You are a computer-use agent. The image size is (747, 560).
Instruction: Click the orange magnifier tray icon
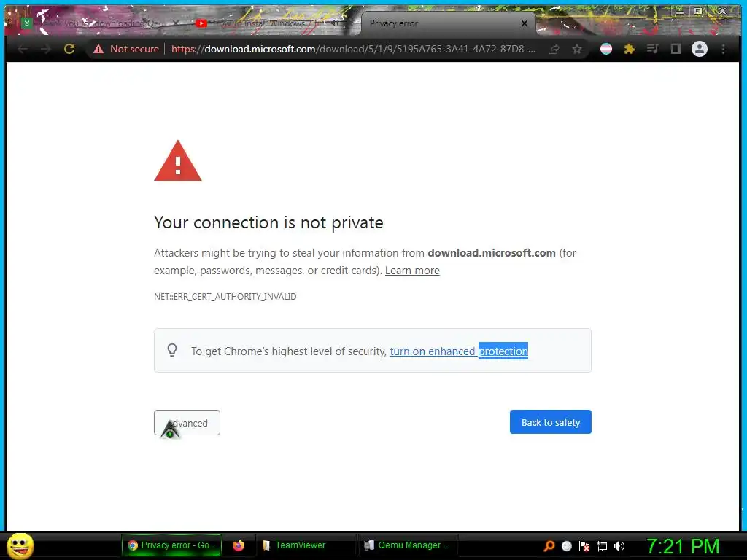(x=549, y=546)
